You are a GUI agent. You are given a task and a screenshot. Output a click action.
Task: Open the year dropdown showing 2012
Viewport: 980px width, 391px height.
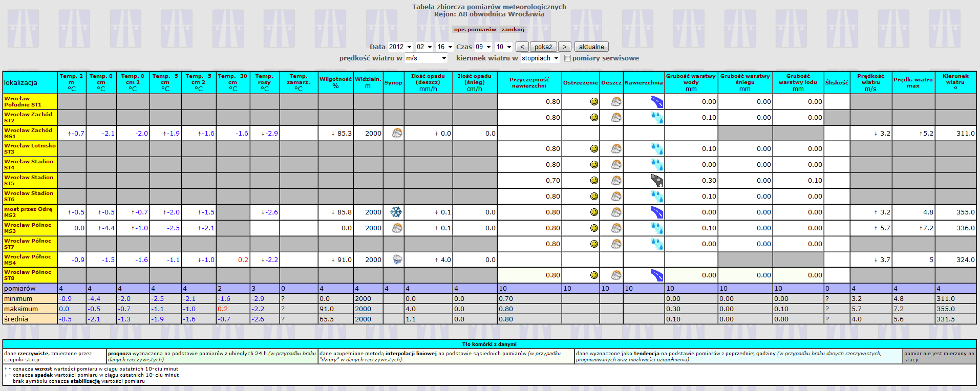[400, 47]
